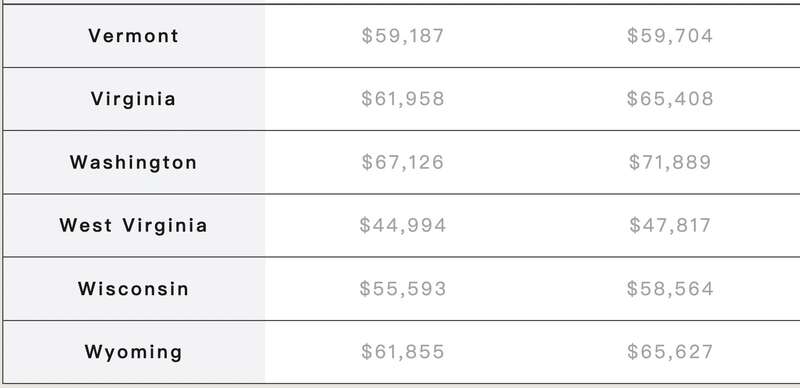Select the Washington state cell

134,162
